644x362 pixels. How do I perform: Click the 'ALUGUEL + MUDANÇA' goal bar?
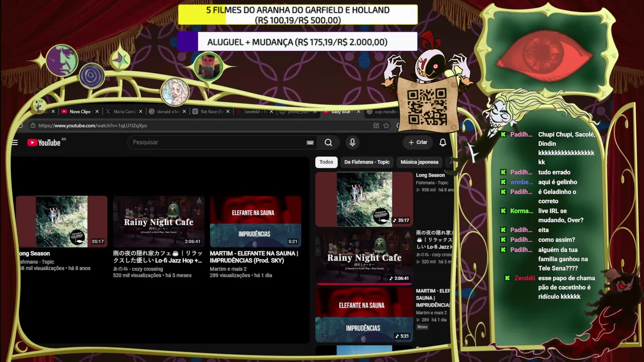click(297, 42)
